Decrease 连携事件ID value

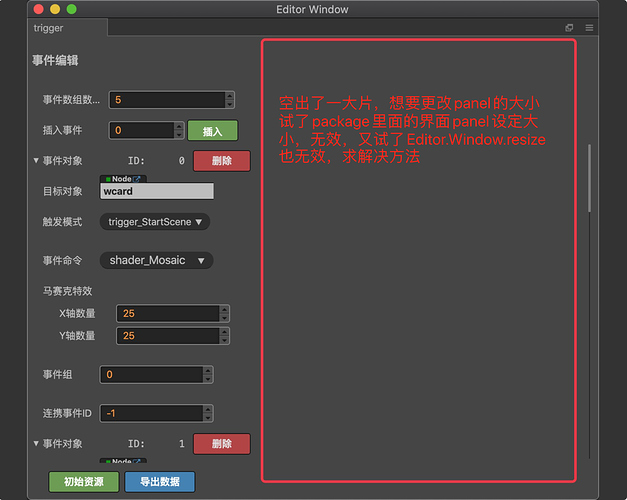coord(208,418)
